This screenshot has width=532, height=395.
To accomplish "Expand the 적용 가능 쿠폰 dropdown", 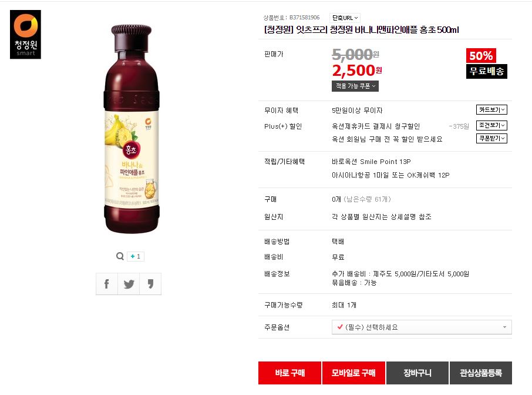I will point(355,86).
